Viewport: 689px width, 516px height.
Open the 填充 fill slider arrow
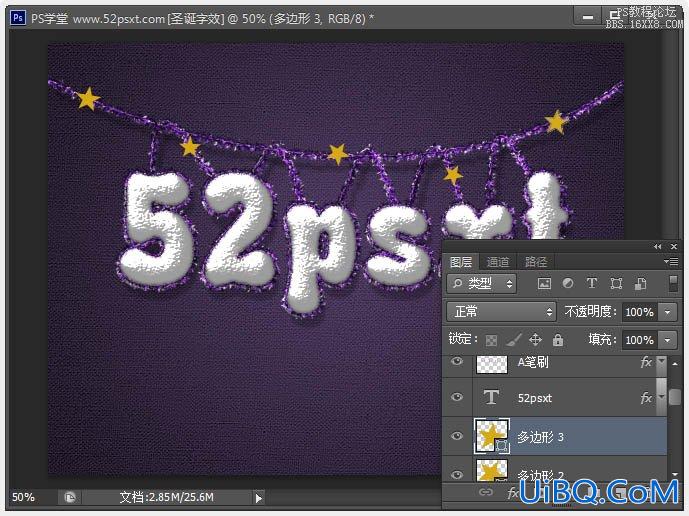(x=667, y=340)
